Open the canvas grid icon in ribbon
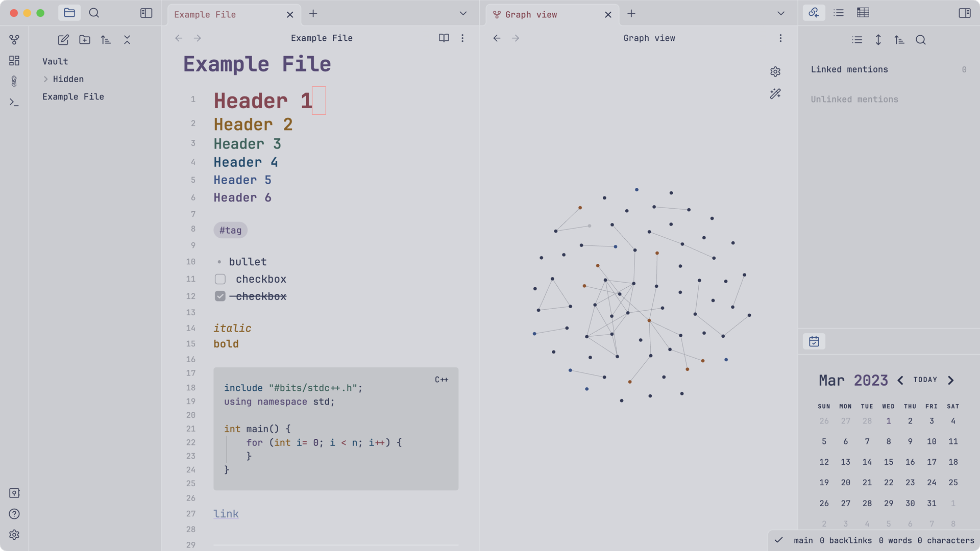 pos(14,61)
